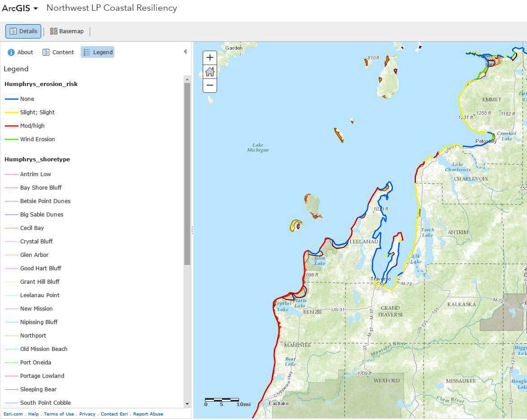Click the Lake Michigan map label

point(258,147)
